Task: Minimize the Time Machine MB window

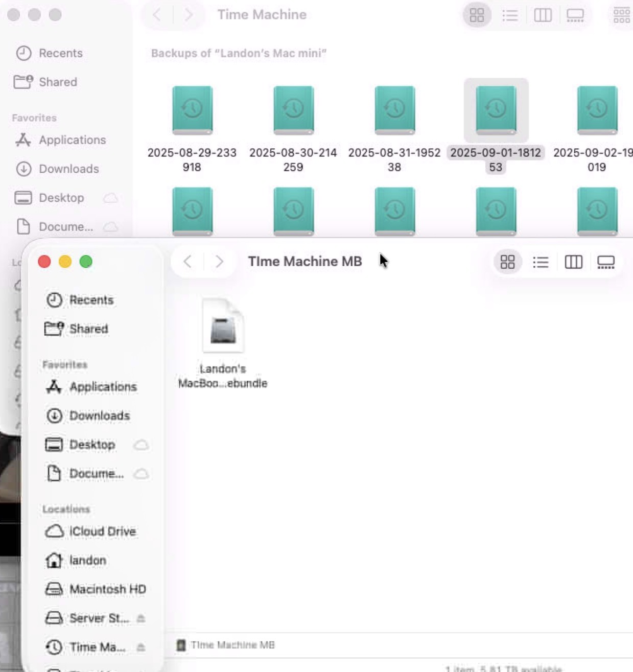Action: coord(65,262)
